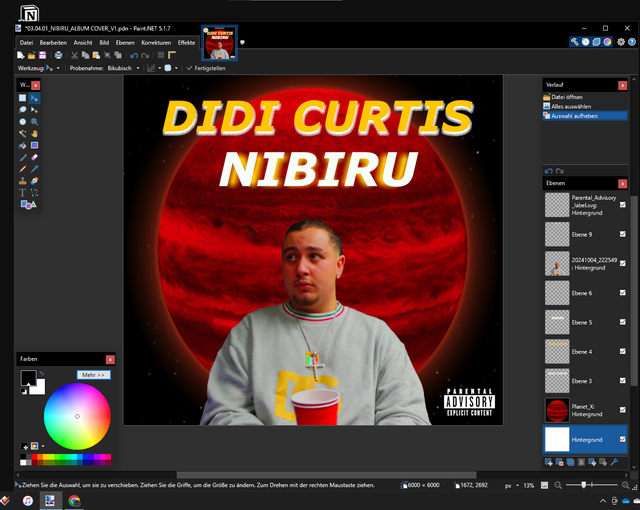640x510 pixels.
Task: Close the Farben panel
Action: (x=110, y=359)
